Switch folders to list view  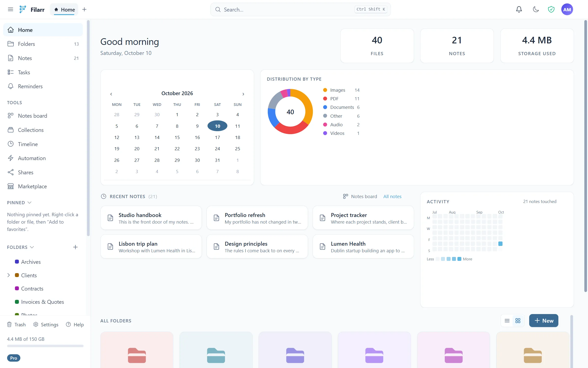click(x=507, y=321)
